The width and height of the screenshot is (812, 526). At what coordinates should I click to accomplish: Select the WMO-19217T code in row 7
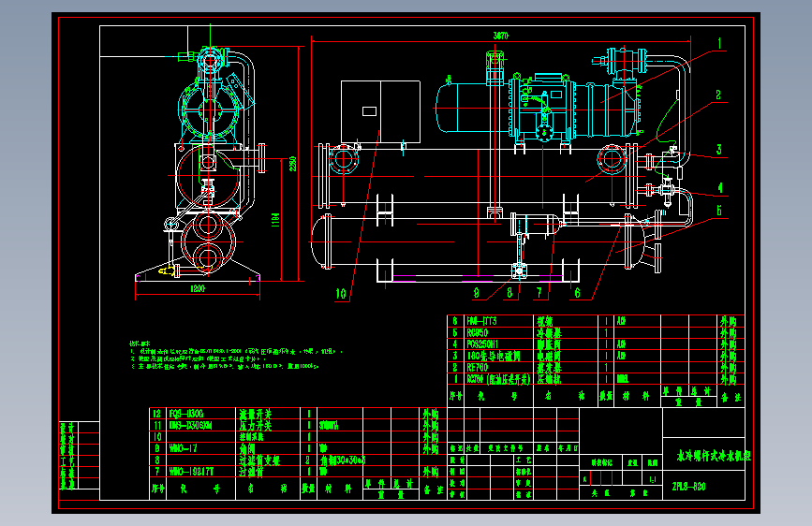coord(190,471)
